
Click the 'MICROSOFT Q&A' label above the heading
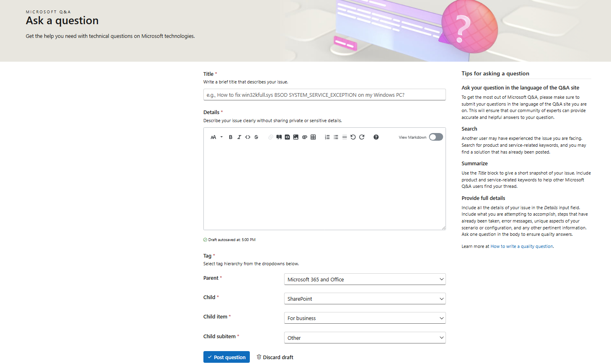click(x=48, y=12)
